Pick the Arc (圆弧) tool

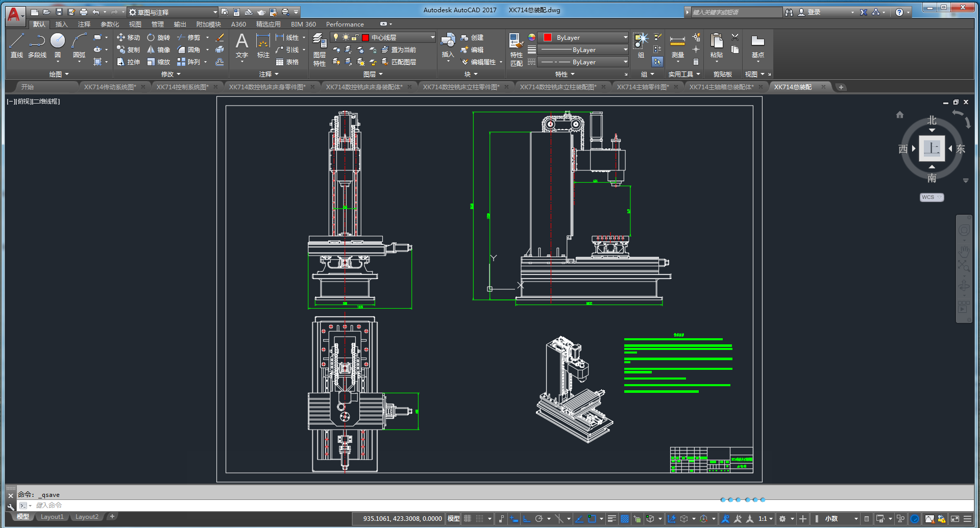pyautogui.click(x=79, y=45)
